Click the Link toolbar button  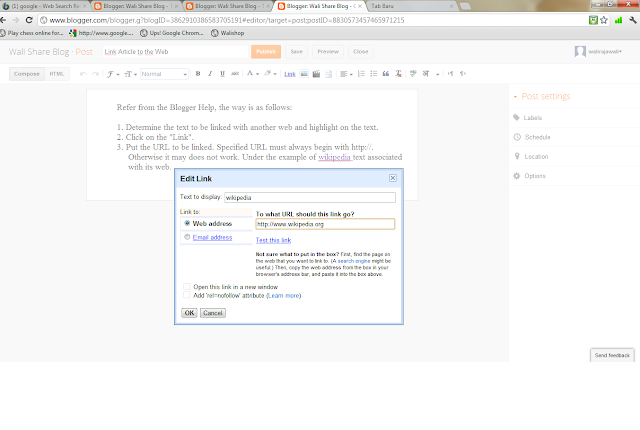tap(290, 74)
